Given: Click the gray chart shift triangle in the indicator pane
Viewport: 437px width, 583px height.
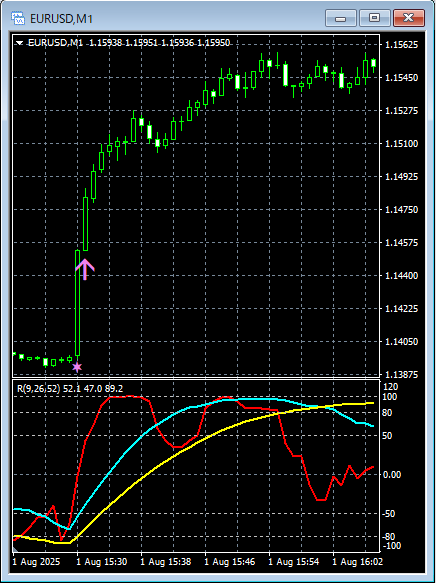Looking at the screenshot, I should click(16, 549).
